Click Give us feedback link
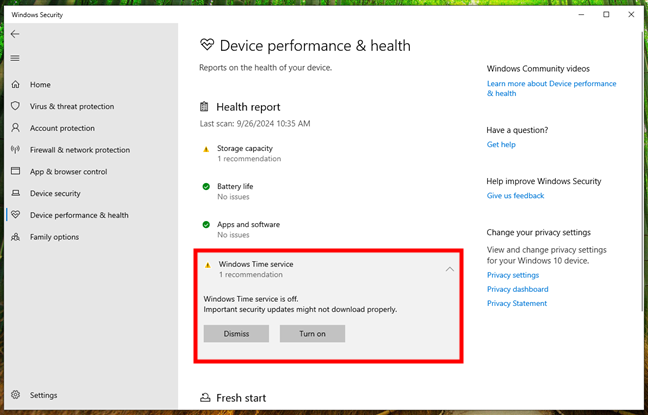 point(515,196)
